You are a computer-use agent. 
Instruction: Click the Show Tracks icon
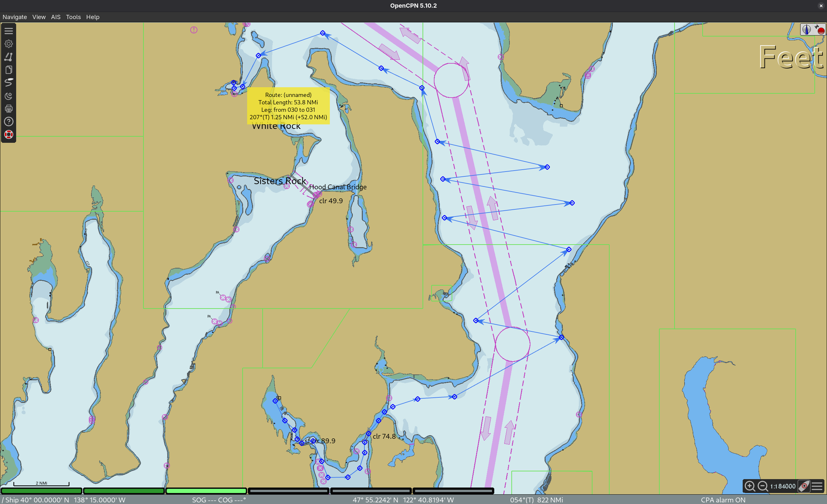(9, 82)
